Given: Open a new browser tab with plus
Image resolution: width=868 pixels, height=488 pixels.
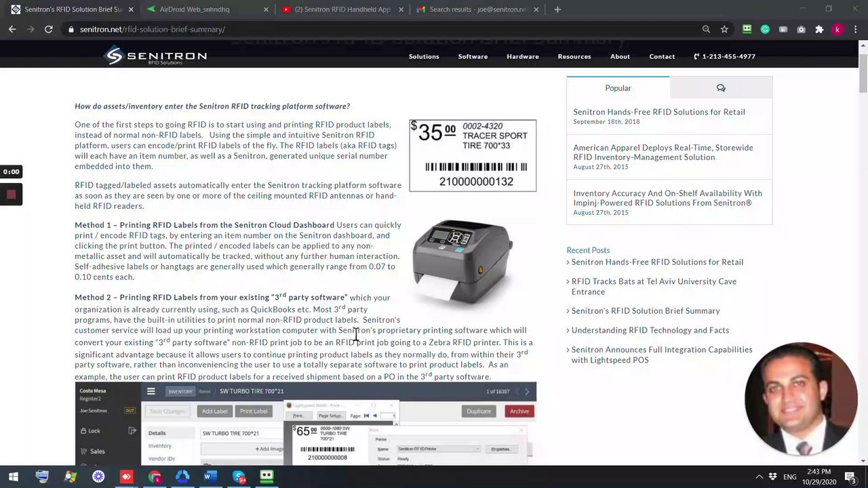Looking at the screenshot, I should tap(557, 9).
